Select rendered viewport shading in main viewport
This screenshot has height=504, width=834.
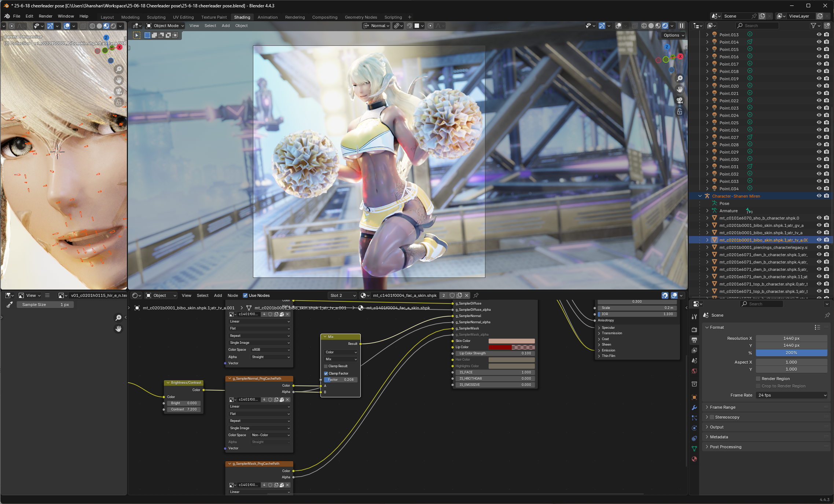[665, 26]
